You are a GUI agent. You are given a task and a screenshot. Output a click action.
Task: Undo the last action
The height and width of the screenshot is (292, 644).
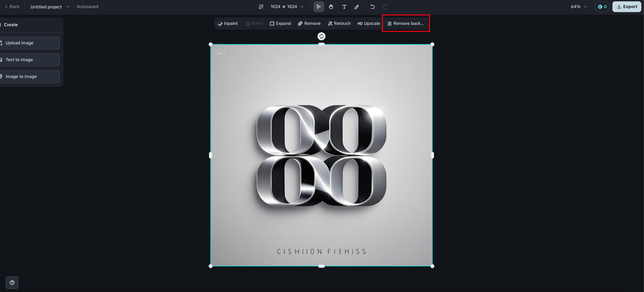pyautogui.click(x=372, y=7)
